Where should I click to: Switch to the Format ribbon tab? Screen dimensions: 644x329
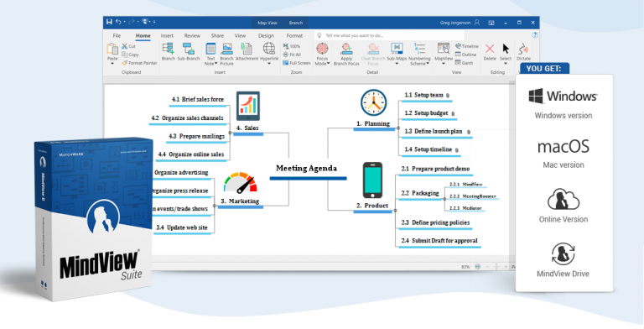(x=294, y=36)
